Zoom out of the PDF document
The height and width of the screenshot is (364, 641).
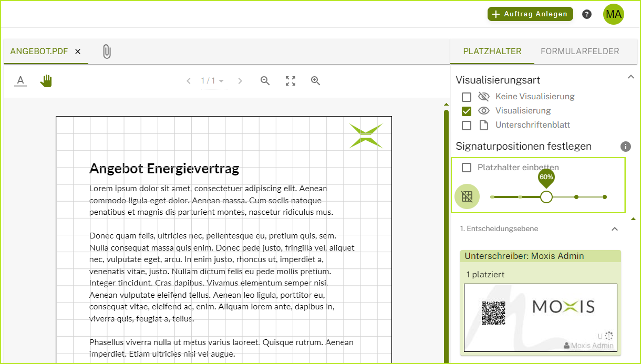265,81
